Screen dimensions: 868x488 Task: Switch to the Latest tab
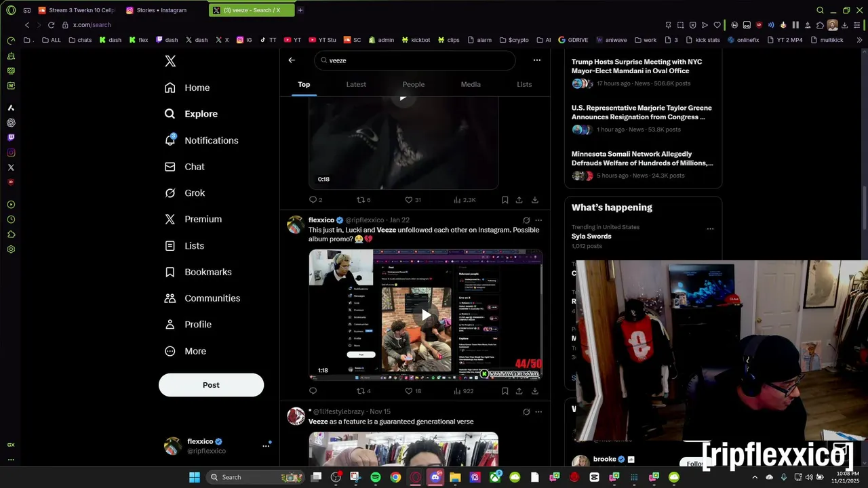(356, 85)
